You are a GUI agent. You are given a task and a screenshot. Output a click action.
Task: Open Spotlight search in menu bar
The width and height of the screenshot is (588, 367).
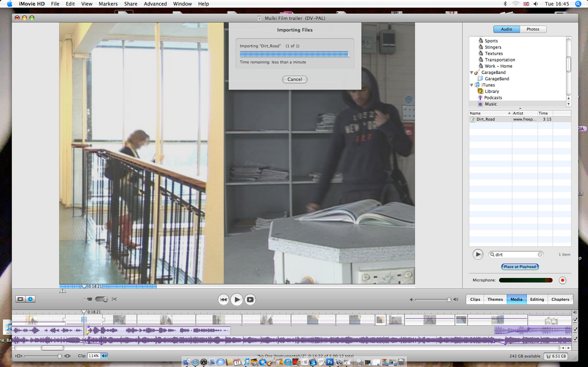pyautogui.click(x=578, y=4)
